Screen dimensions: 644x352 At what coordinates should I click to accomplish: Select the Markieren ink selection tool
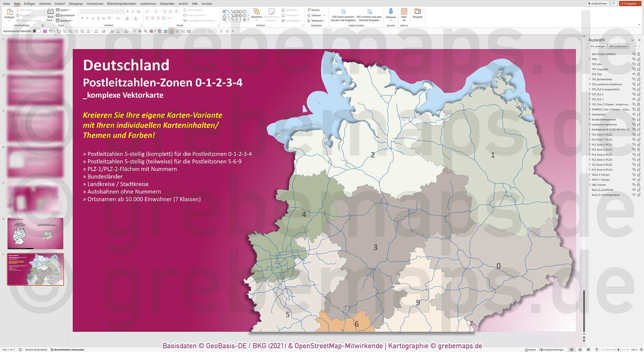[x=316, y=20]
